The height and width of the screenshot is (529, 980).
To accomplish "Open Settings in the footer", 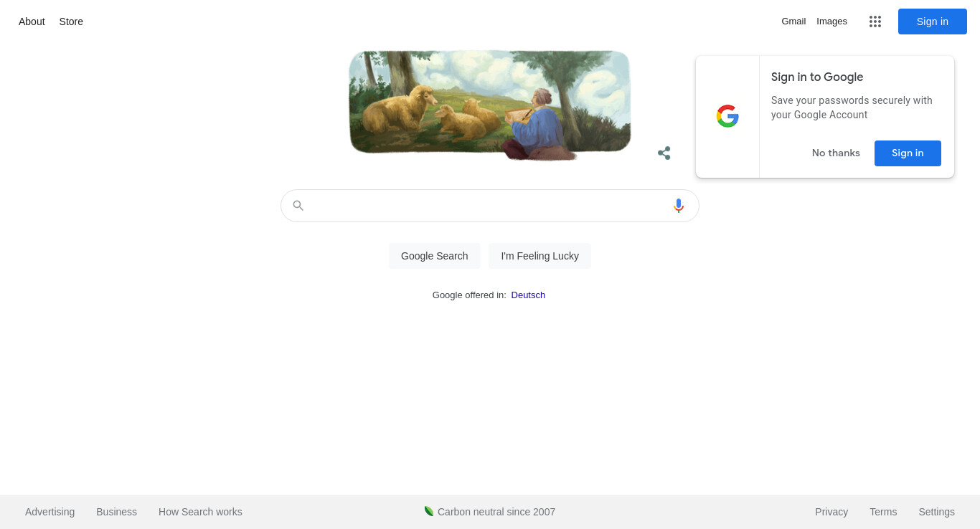I will click(x=936, y=512).
